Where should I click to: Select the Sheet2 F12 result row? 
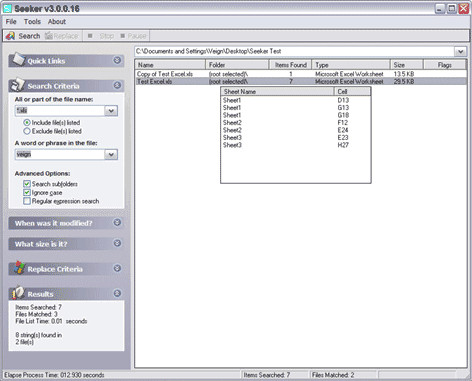(296, 123)
